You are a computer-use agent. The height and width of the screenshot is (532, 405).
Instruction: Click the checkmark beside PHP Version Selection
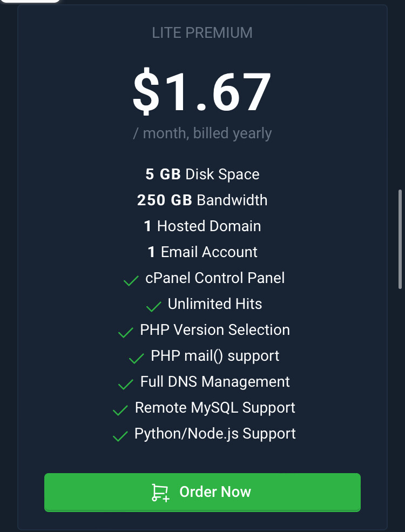pos(125,332)
